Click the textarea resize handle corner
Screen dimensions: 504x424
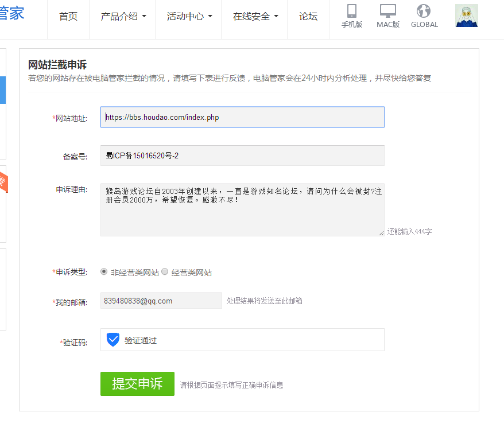tap(381, 233)
